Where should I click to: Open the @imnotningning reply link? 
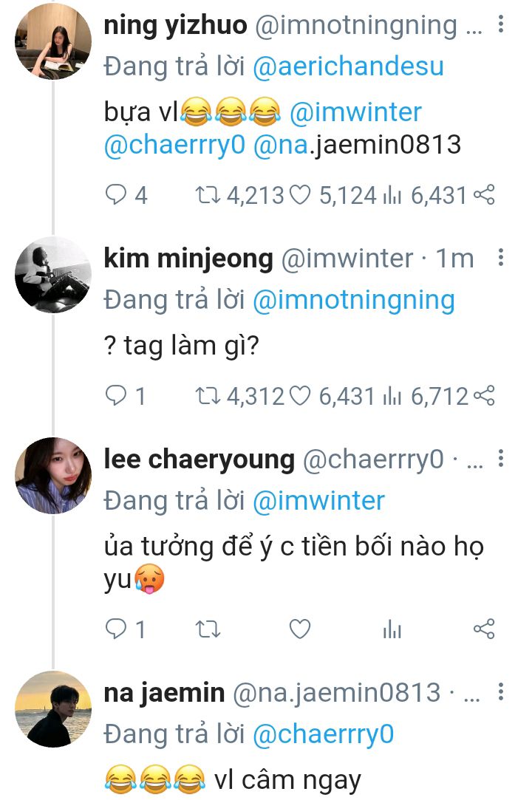coord(353,299)
